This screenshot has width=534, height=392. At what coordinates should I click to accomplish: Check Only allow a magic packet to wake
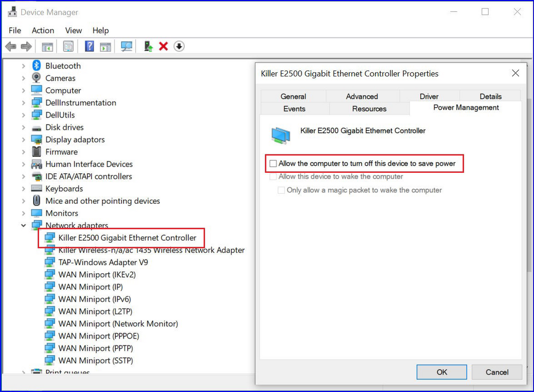281,190
